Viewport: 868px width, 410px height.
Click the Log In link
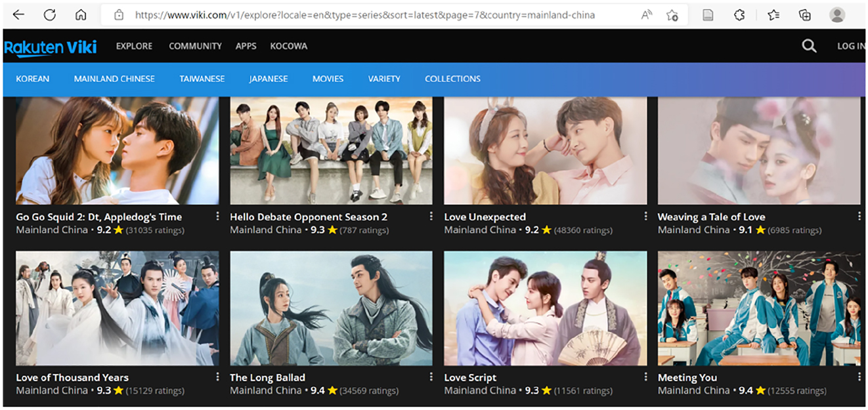point(850,46)
